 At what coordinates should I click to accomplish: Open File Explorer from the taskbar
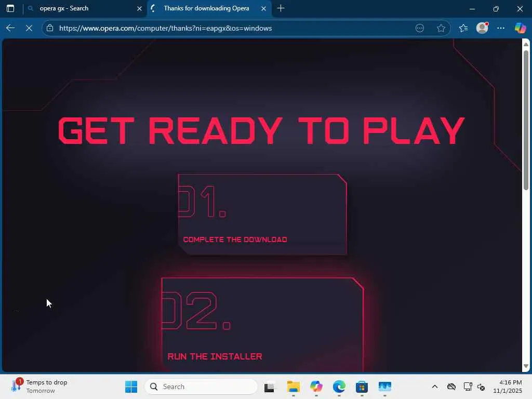[294, 387]
